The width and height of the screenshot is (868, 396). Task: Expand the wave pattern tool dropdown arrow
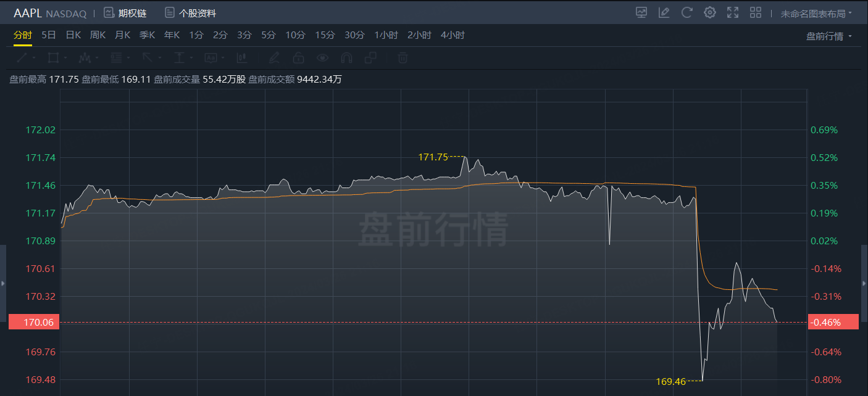97,58
